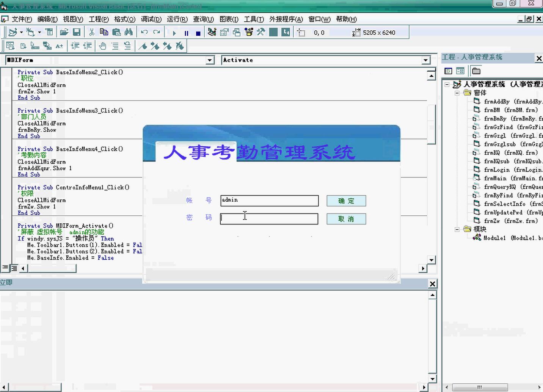Switch to Procedure View at the bottom of the code window
The image size is (543, 392).
[x=5, y=268]
